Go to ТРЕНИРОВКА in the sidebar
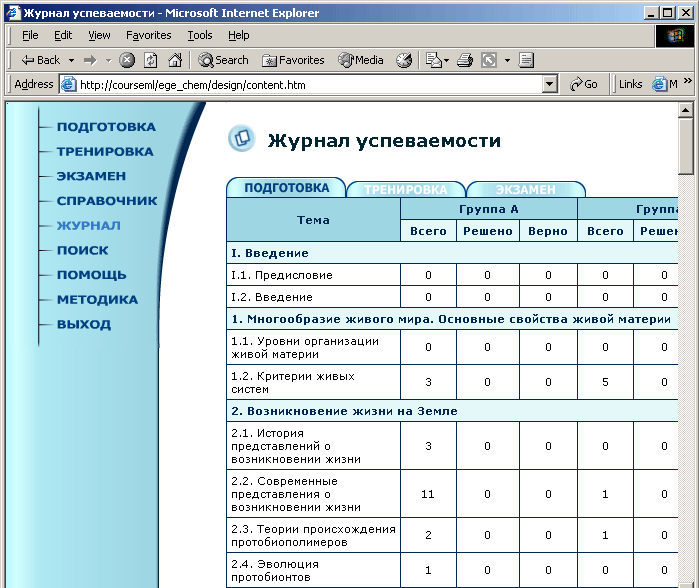 [x=105, y=152]
